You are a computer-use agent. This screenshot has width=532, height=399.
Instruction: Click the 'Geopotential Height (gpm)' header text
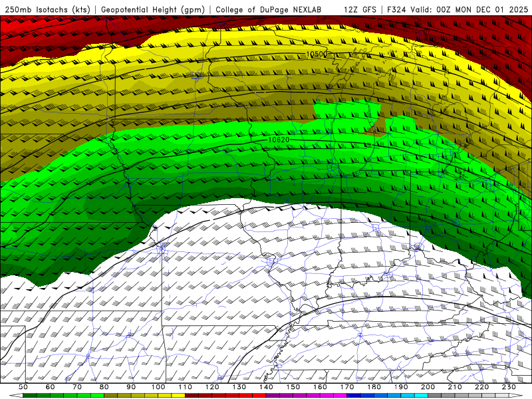(x=153, y=9)
